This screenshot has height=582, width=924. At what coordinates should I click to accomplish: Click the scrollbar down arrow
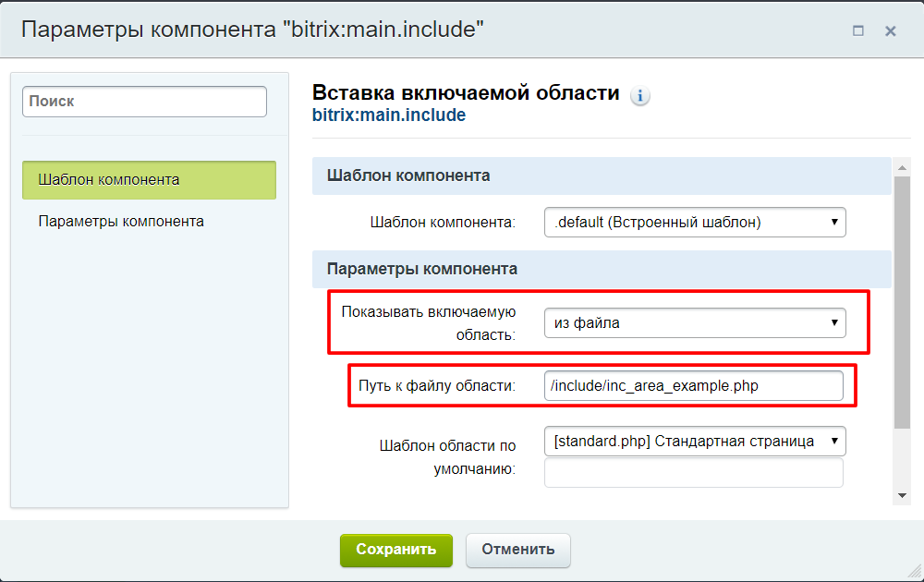tap(902, 495)
